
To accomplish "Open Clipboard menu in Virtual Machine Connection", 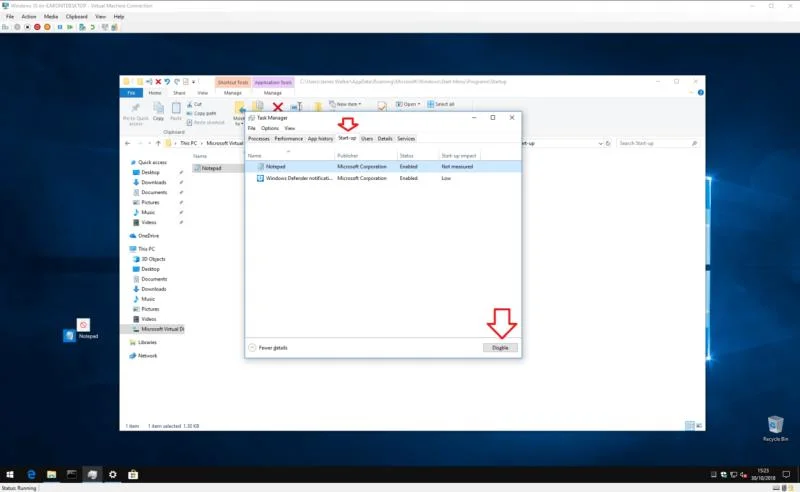I will 77,16.
